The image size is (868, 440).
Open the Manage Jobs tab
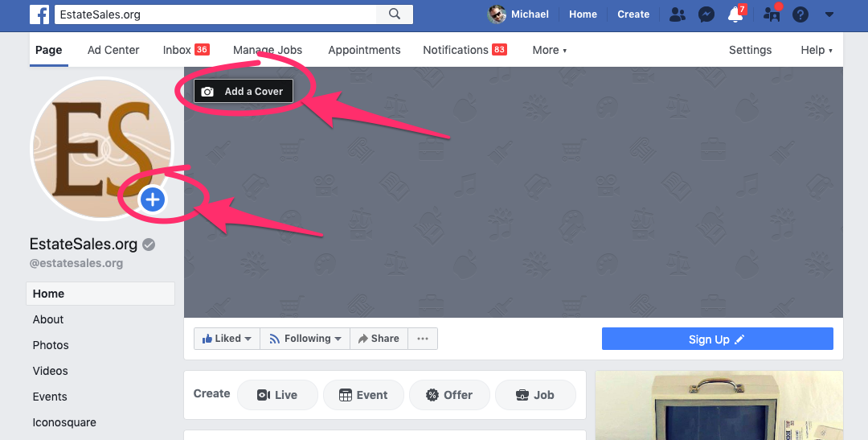pyautogui.click(x=268, y=50)
